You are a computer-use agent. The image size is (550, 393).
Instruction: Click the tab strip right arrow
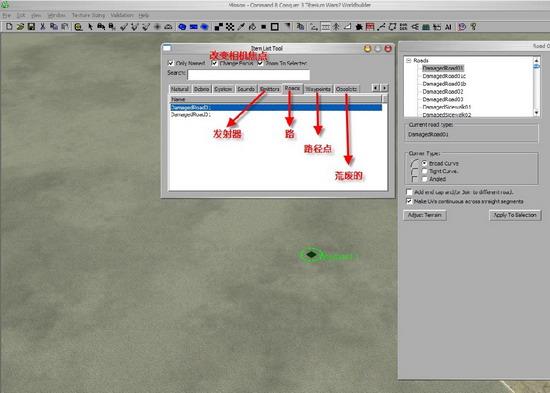point(385,88)
